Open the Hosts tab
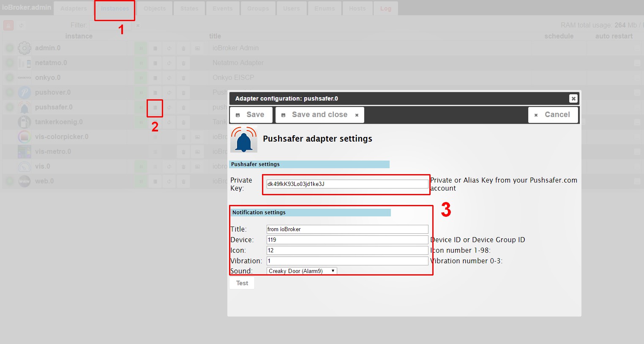The width and height of the screenshot is (644, 344). (x=357, y=8)
